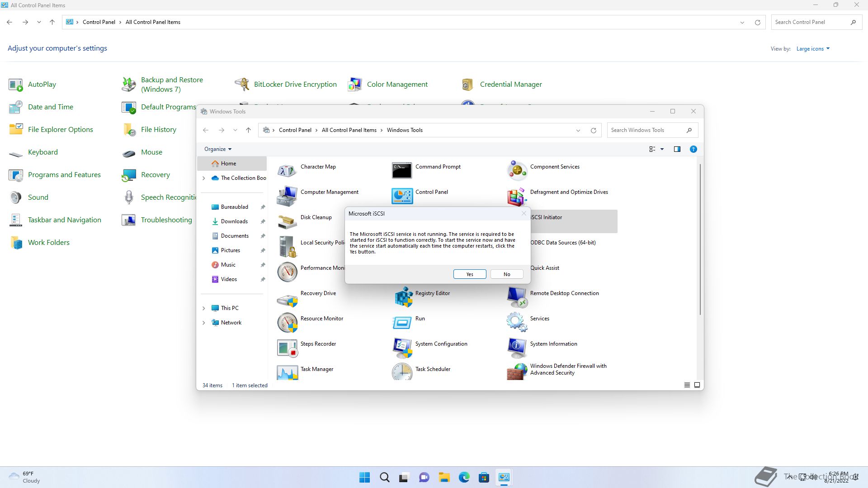Open Microsoft Edge from taskbar
The image size is (868, 488).
point(464,477)
